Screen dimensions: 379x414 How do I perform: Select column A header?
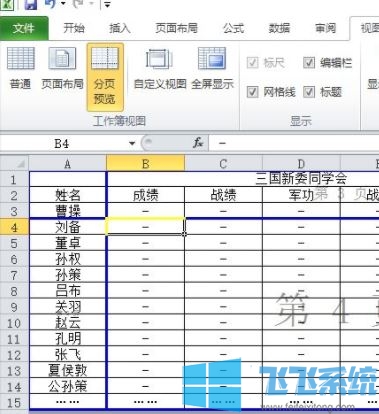coord(68,163)
